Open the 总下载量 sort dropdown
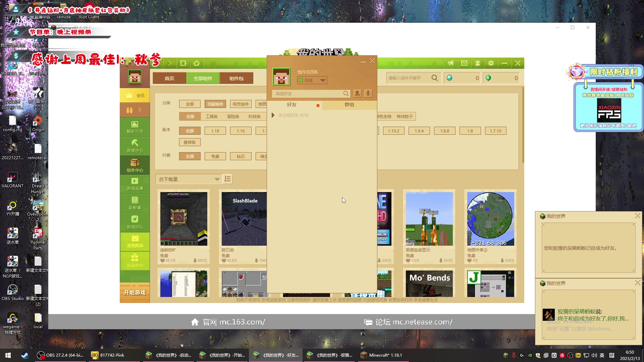Viewport: 644px width, 362px height. tap(189, 179)
